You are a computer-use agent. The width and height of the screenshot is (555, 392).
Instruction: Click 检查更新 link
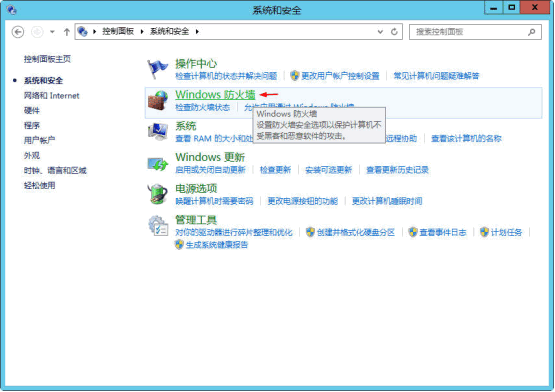pos(275,170)
